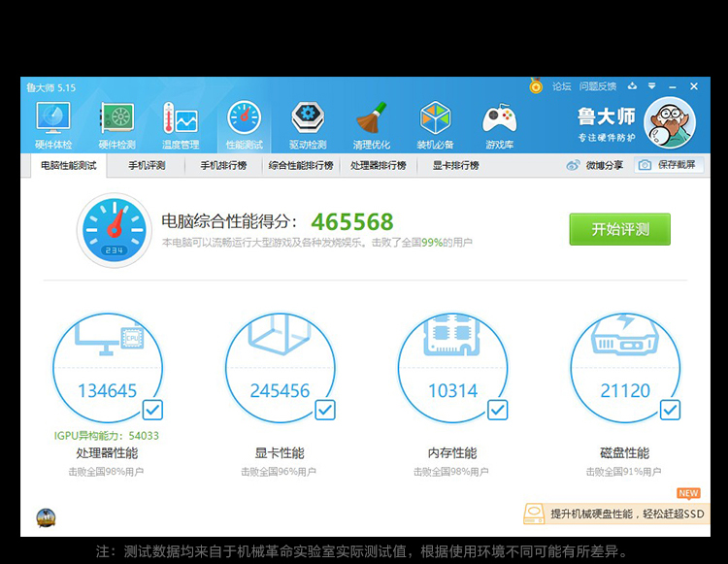This screenshot has width=728, height=564.
Task: Click the 击败全国91%用户 text
Action: coord(623,472)
